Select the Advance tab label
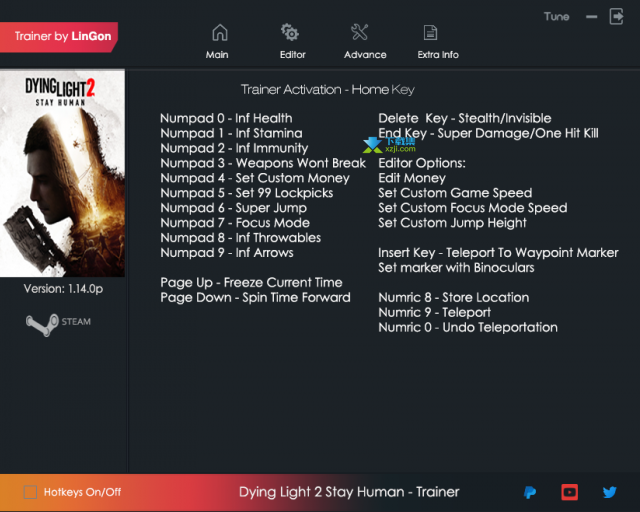Viewport: 640px width, 512px height. (x=365, y=55)
